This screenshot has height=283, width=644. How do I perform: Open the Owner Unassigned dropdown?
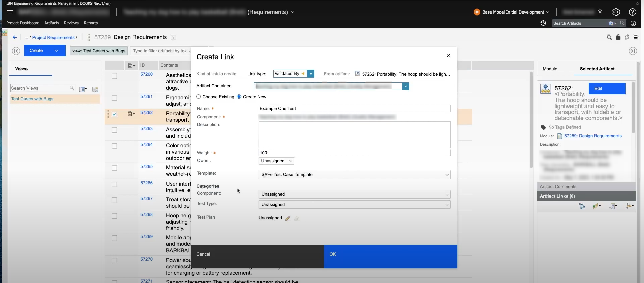290,161
